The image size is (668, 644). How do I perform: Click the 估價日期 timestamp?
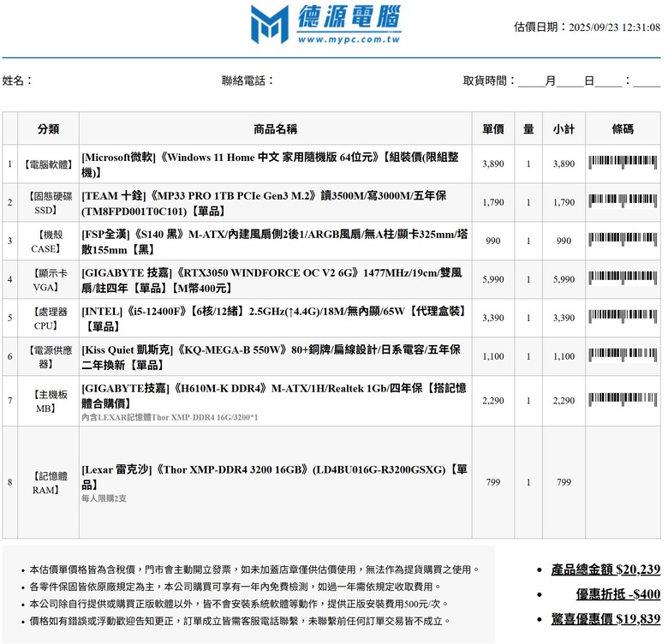click(587, 27)
